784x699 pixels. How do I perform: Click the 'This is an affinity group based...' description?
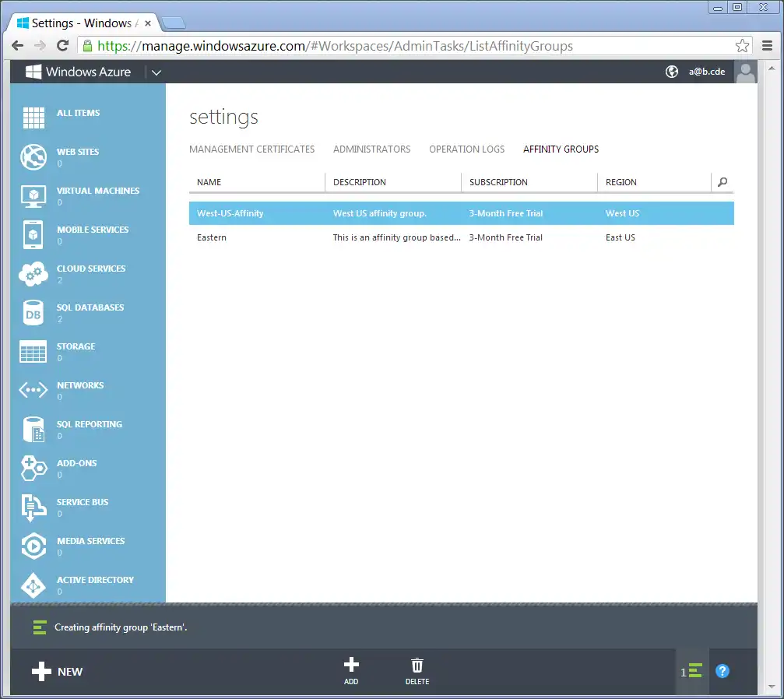point(397,237)
